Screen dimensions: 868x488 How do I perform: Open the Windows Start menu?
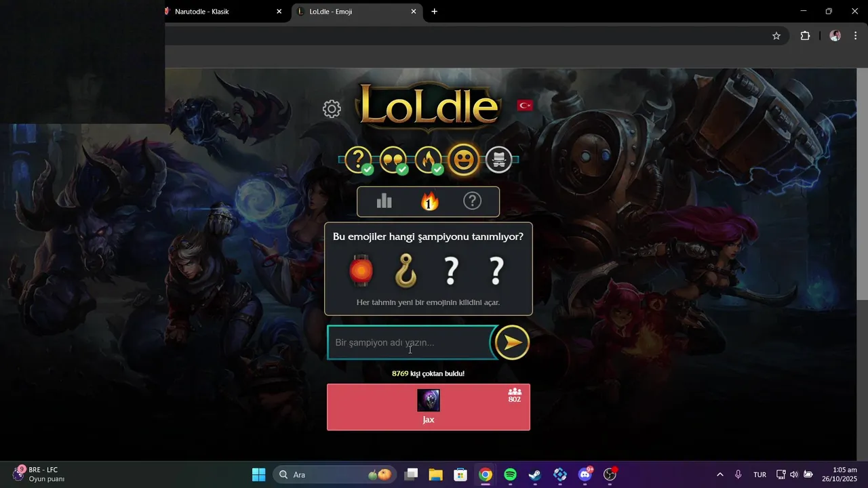(258, 474)
